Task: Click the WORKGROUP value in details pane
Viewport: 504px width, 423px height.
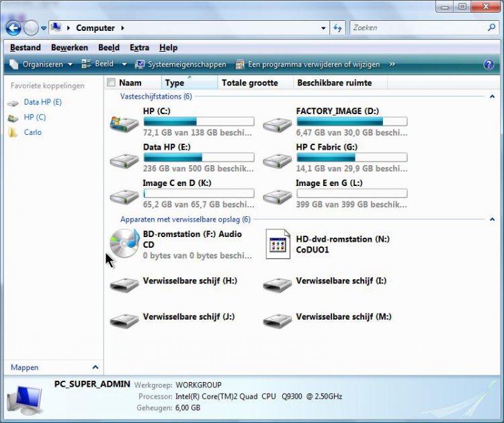Action: coord(199,385)
